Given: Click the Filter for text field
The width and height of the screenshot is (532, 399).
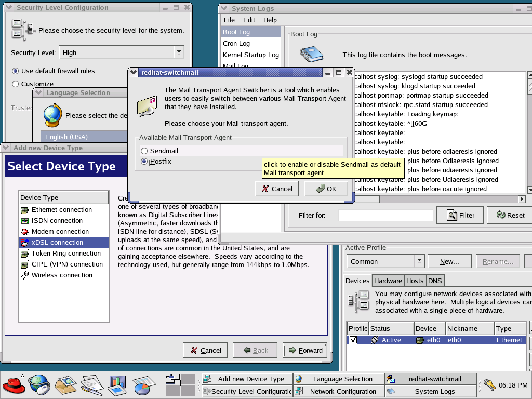Looking at the screenshot, I should tap(385, 215).
